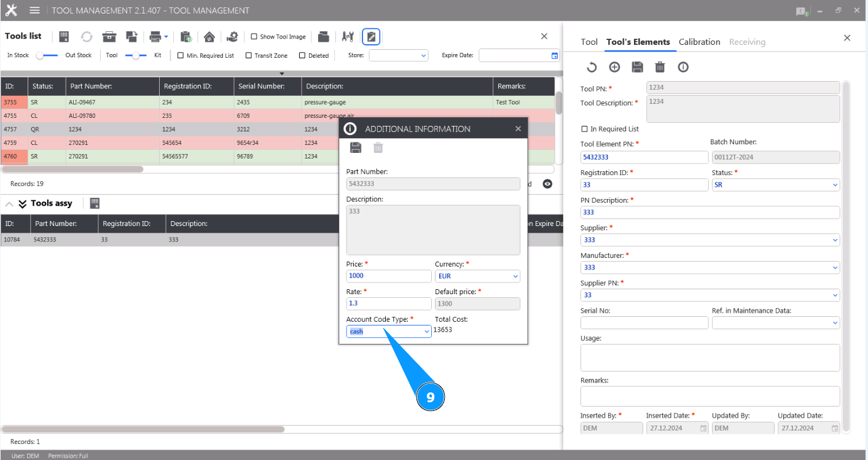The image size is (868, 460).
Task: Save the tool element in right panel
Action: (x=637, y=68)
